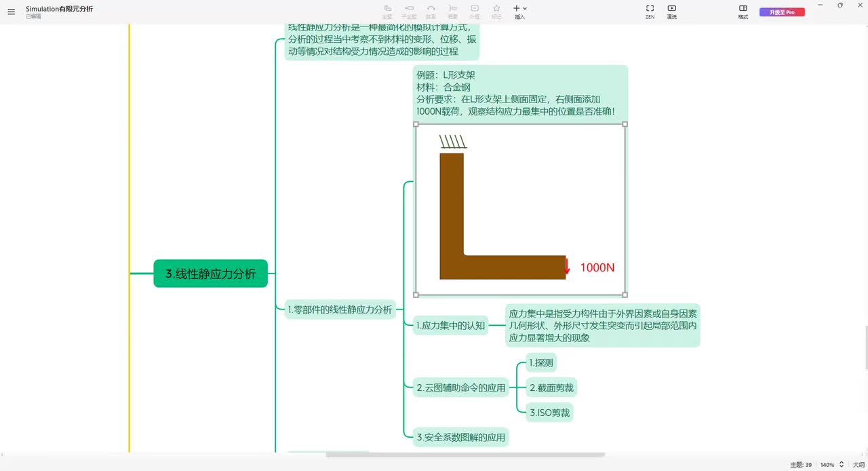Click the Summary (概要) toolbar icon

pyautogui.click(x=453, y=11)
